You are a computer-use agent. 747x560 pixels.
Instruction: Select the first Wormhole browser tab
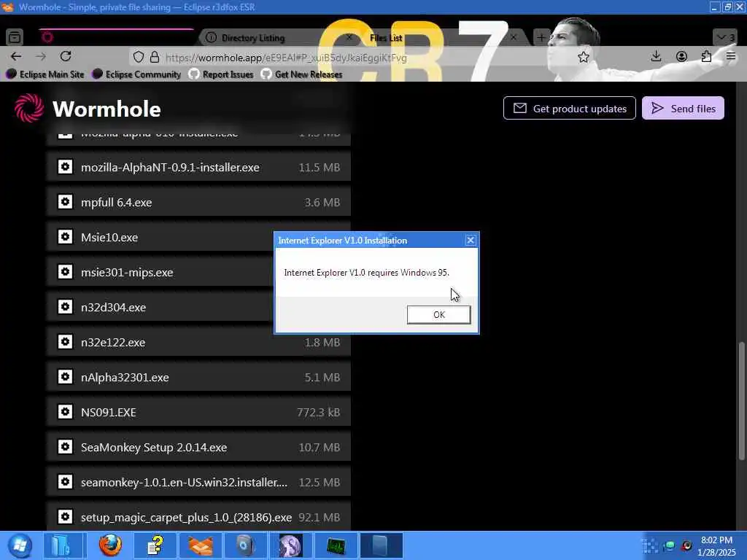point(117,37)
